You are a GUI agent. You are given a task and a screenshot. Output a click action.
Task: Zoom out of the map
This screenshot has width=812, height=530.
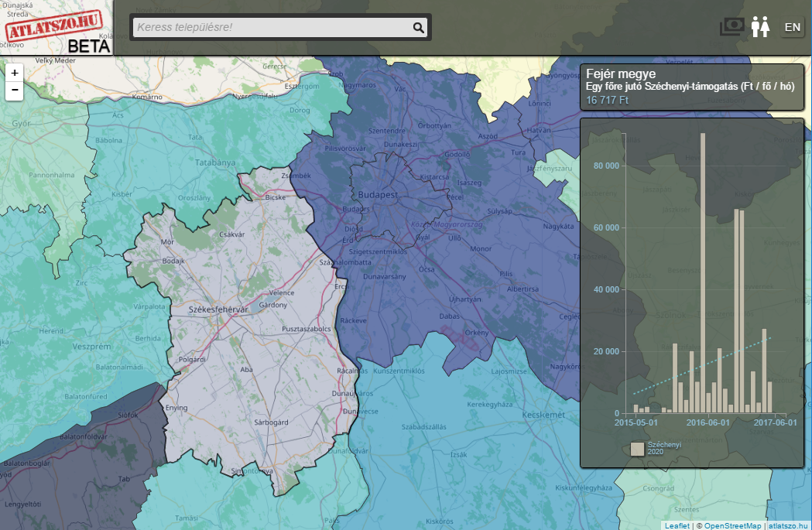(x=15, y=90)
